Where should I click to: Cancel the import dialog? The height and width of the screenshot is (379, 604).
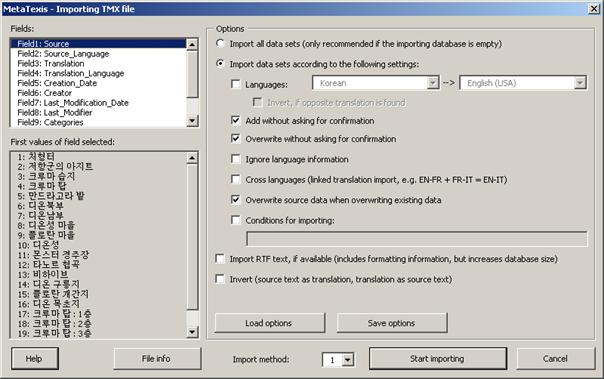click(x=555, y=359)
